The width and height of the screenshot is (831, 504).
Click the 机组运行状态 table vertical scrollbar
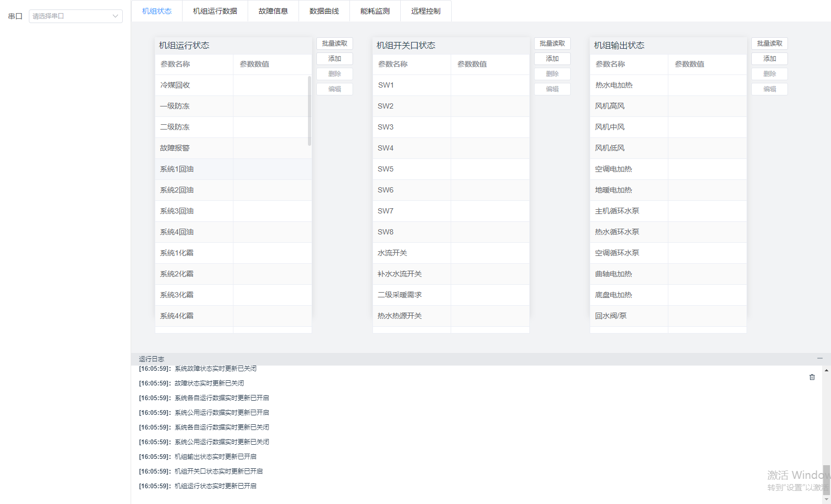pos(310,111)
